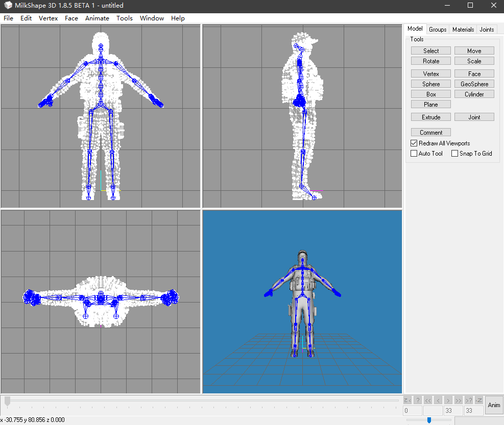This screenshot has height=425, width=504.
Task: Enable Snap To Grid option
Action: pyautogui.click(x=455, y=154)
